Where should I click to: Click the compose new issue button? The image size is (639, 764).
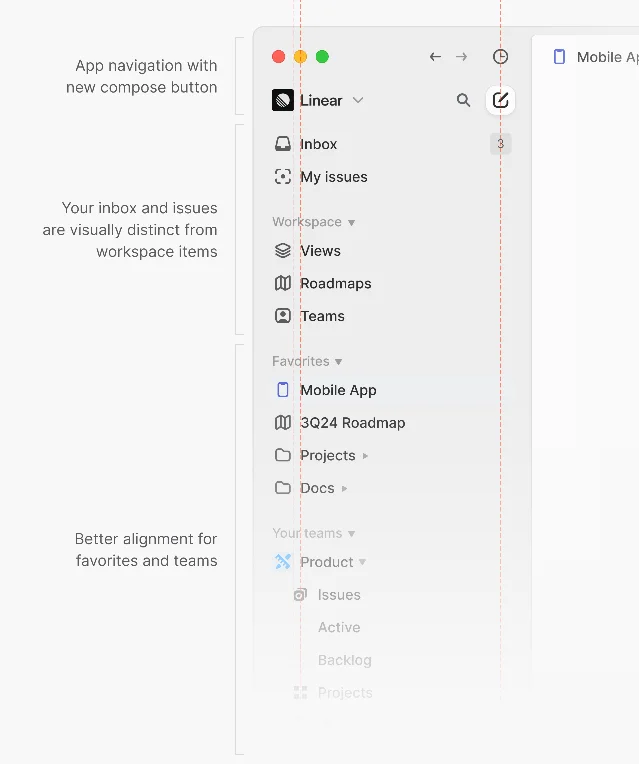(x=501, y=100)
